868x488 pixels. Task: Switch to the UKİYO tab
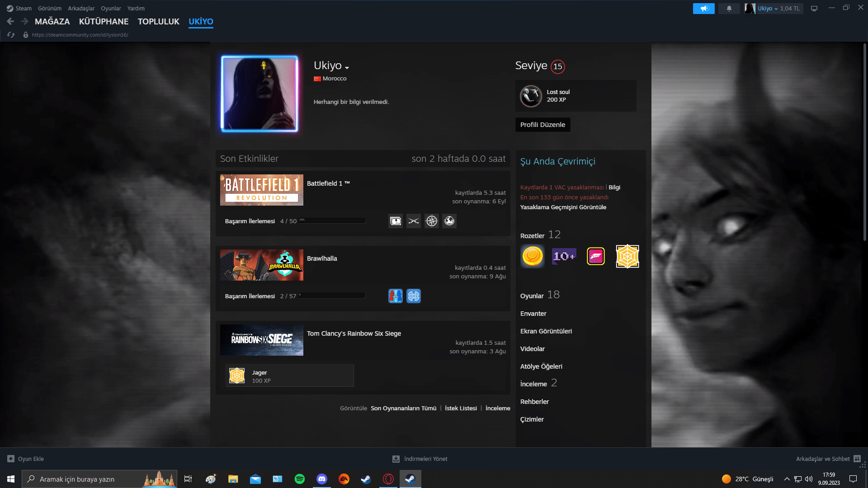pyautogui.click(x=201, y=21)
